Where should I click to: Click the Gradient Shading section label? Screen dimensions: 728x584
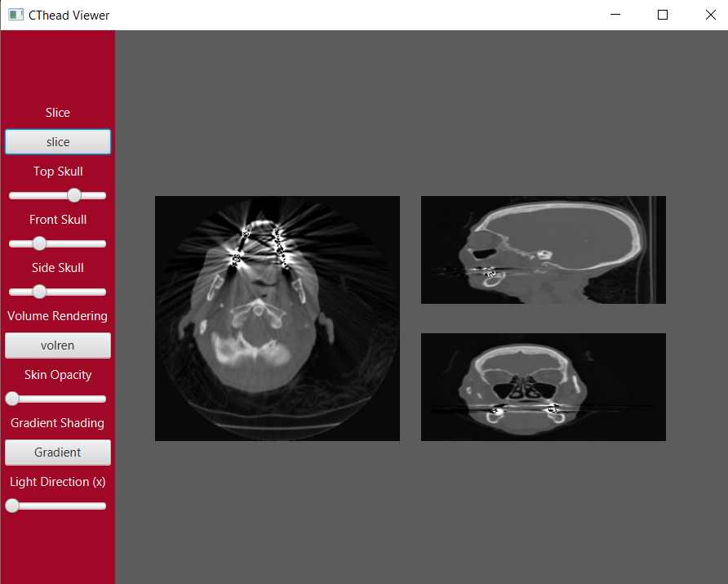point(57,423)
